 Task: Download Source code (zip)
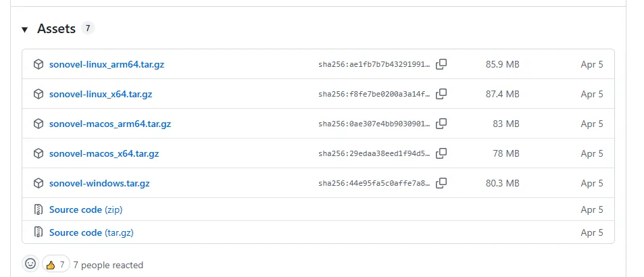(x=86, y=209)
